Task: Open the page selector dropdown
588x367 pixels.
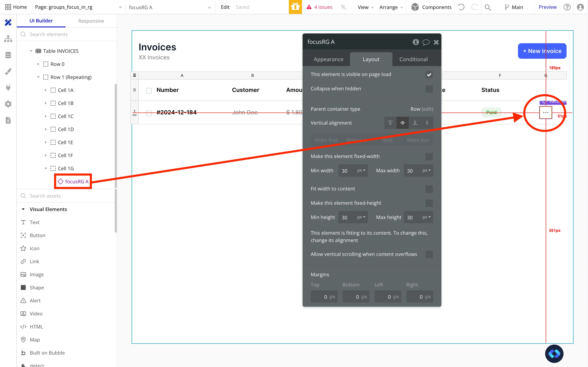Action: tap(120, 7)
